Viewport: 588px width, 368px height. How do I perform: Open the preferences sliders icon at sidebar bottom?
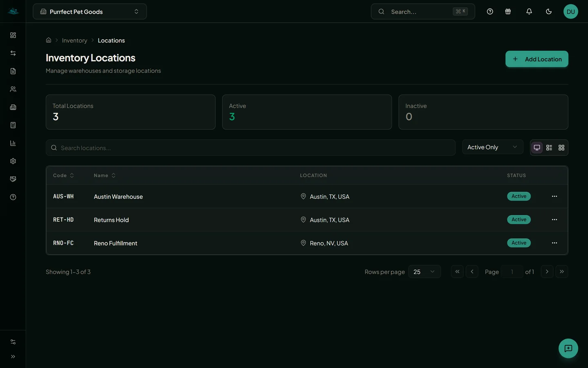click(13, 342)
